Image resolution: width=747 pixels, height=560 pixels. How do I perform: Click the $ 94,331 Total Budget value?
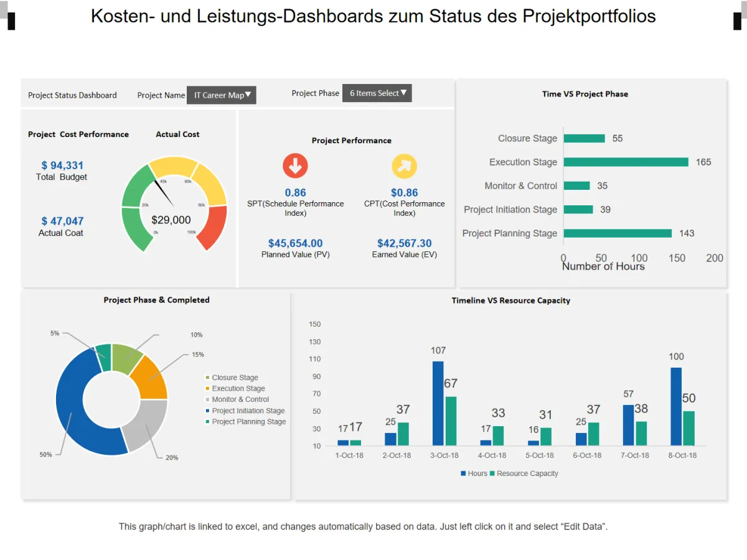click(62, 166)
